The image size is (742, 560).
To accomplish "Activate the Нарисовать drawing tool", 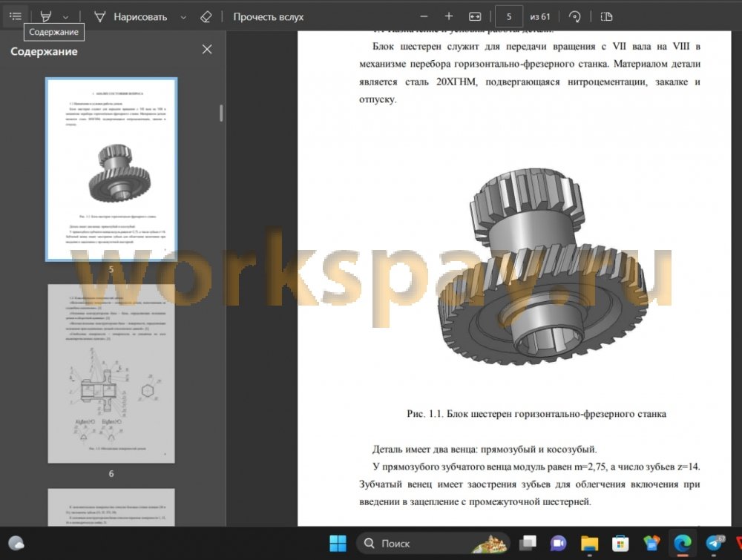I will coord(131,17).
